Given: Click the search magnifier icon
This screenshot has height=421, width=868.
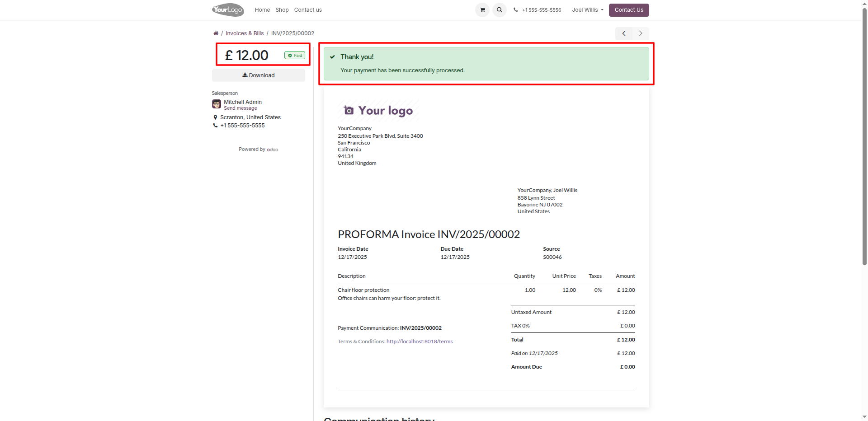Looking at the screenshot, I should (x=500, y=10).
